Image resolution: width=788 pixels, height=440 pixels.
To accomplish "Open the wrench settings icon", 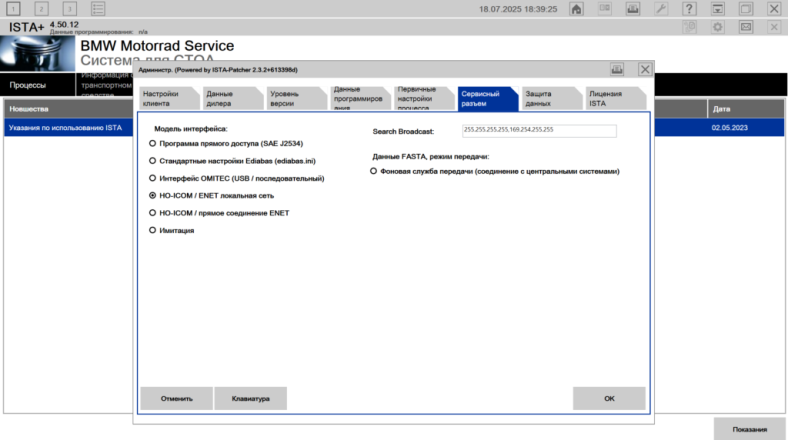I will point(661,9).
